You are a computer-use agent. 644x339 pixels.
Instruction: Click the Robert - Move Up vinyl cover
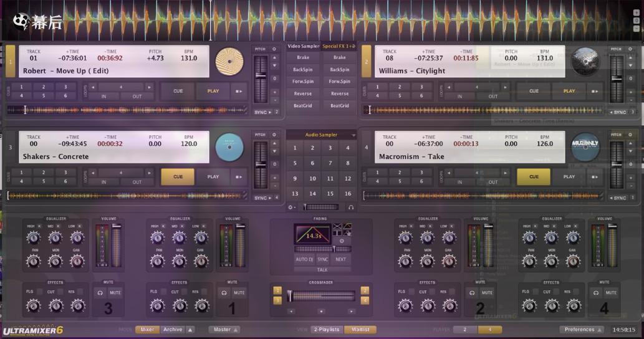229,62
